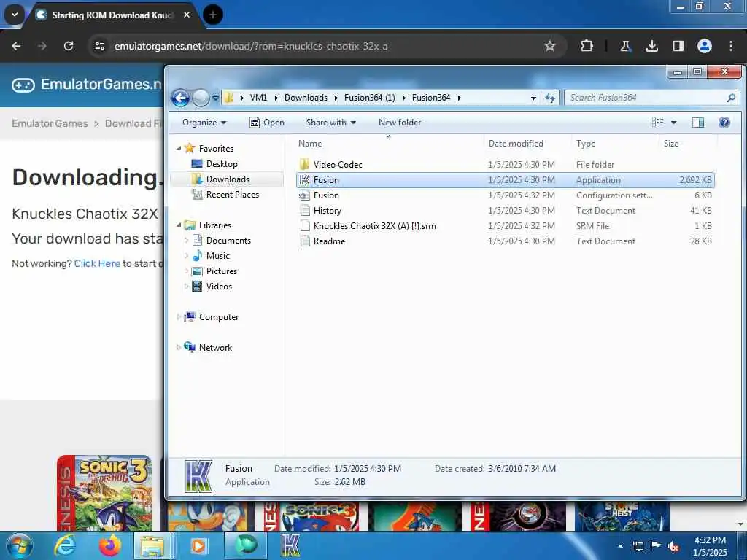Screen dimensions: 747x560
Task: Open the Kega Fusion taskbar icon
Action: 290,545
